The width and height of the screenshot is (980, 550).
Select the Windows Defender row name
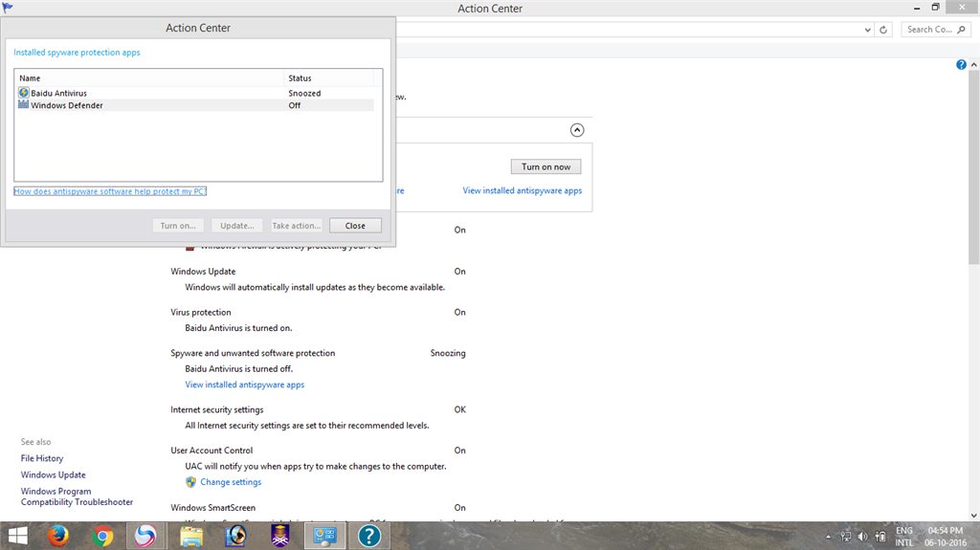point(67,105)
